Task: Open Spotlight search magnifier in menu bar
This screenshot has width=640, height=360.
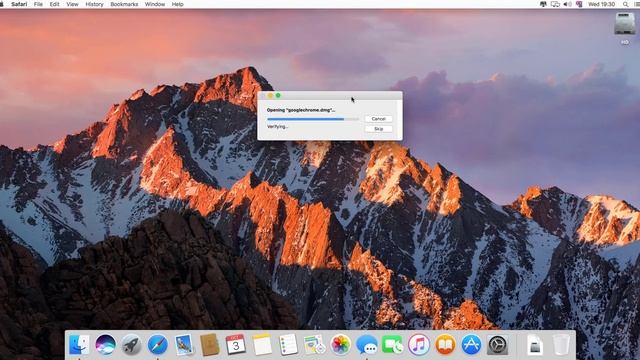Action: 625,4
